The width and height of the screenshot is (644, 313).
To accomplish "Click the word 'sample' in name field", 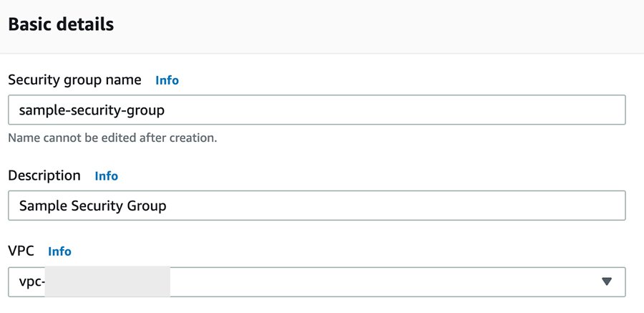I will coord(39,110).
